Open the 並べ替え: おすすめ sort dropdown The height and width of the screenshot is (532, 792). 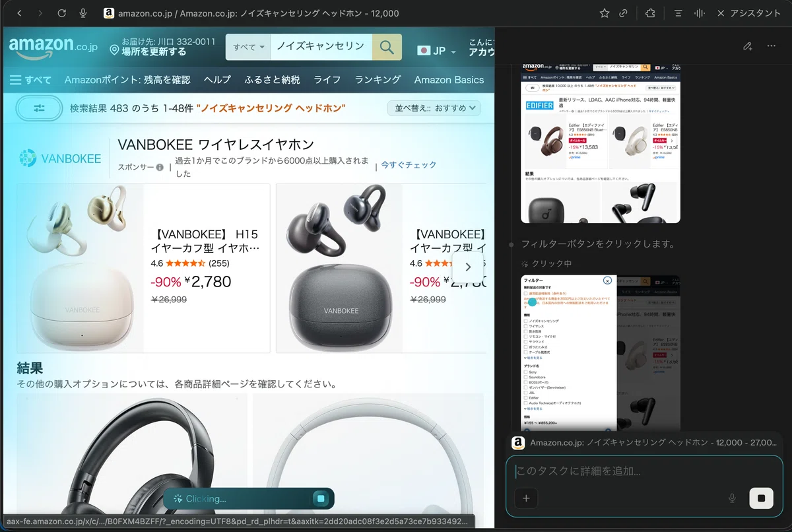click(x=434, y=108)
